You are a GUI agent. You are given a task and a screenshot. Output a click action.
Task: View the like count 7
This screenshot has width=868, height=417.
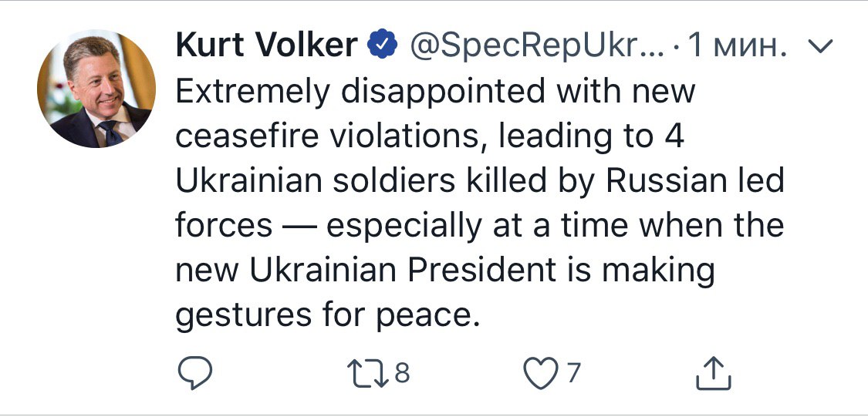click(573, 373)
